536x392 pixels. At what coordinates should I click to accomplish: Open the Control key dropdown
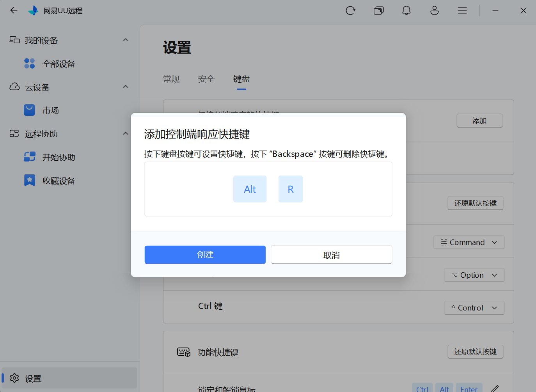pos(474,308)
